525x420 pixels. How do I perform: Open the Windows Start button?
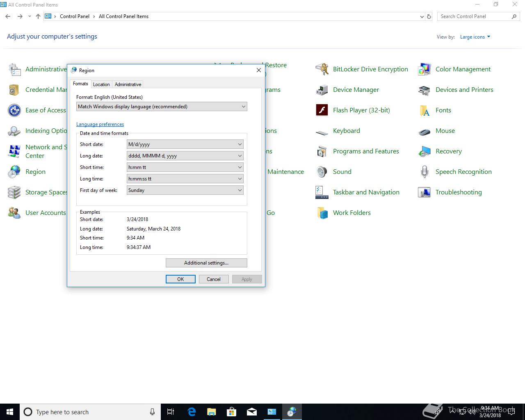pos(10,412)
